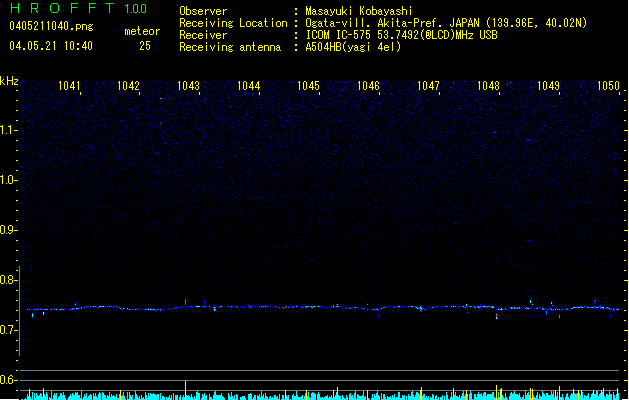This screenshot has height=400, width=629.
Task: Click the time axis marker 1043
Action: tap(188, 86)
